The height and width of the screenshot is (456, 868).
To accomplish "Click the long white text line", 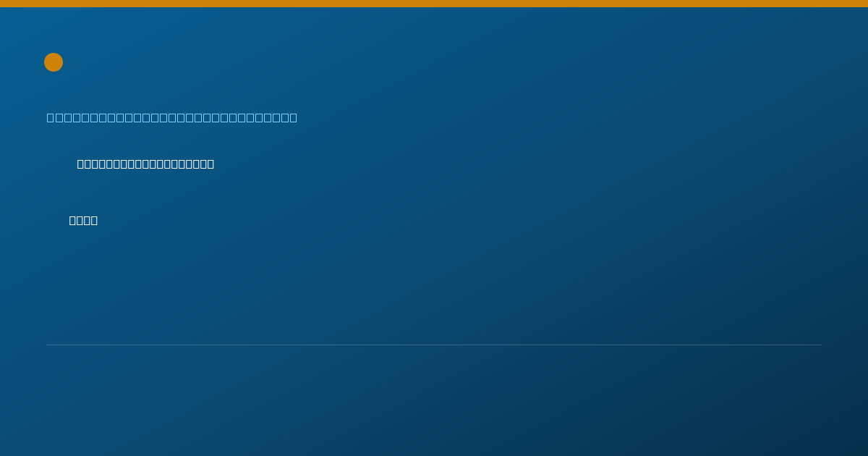I will [145, 164].
